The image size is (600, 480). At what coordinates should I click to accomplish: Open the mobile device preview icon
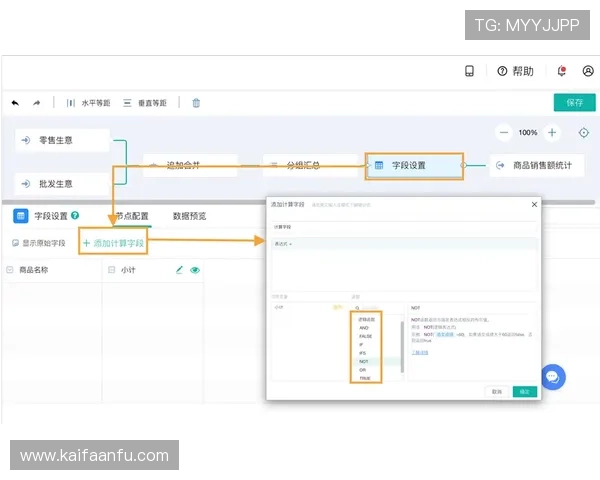pyautogui.click(x=469, y=71)
